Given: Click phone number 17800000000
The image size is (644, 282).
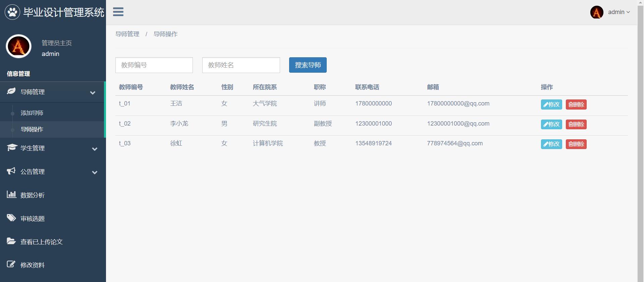Looking at the screenshot, I should pos(374,103).
